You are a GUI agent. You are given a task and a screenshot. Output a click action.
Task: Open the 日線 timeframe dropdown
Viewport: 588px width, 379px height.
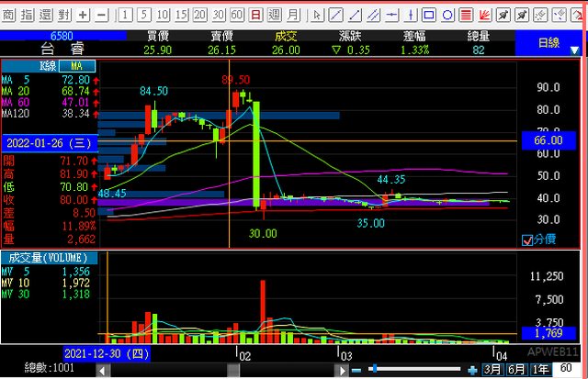[549, 42]
